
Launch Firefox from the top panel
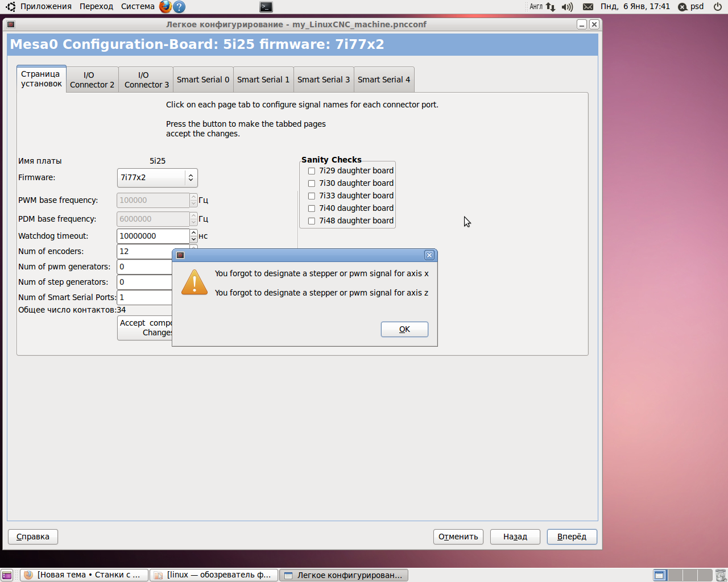[x=165, y=7]
